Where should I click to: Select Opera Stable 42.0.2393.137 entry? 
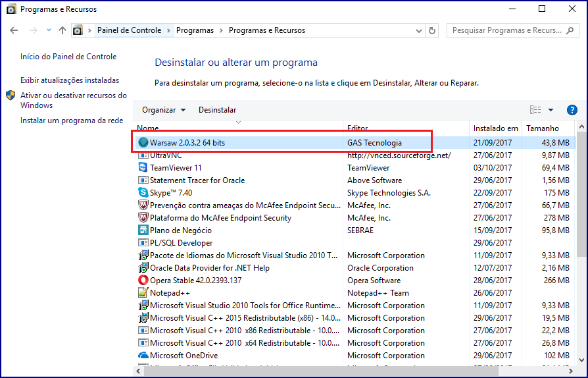coord(196,281)
